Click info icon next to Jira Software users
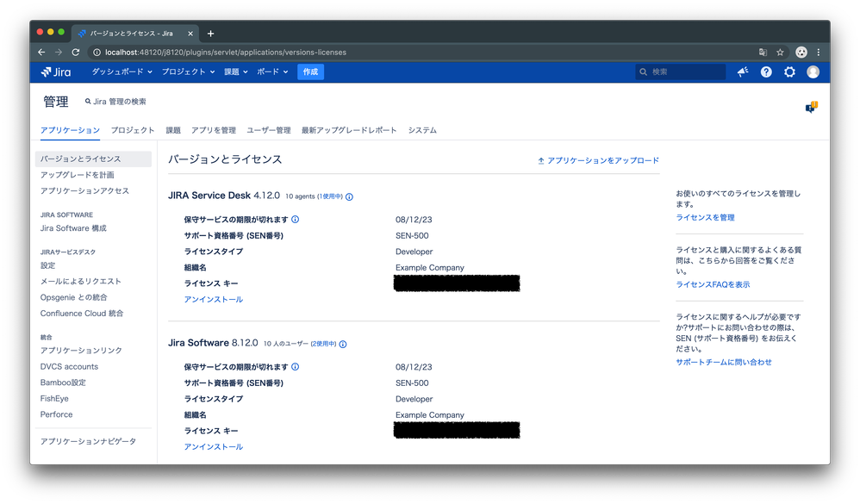860x504 pixels. 343,345
